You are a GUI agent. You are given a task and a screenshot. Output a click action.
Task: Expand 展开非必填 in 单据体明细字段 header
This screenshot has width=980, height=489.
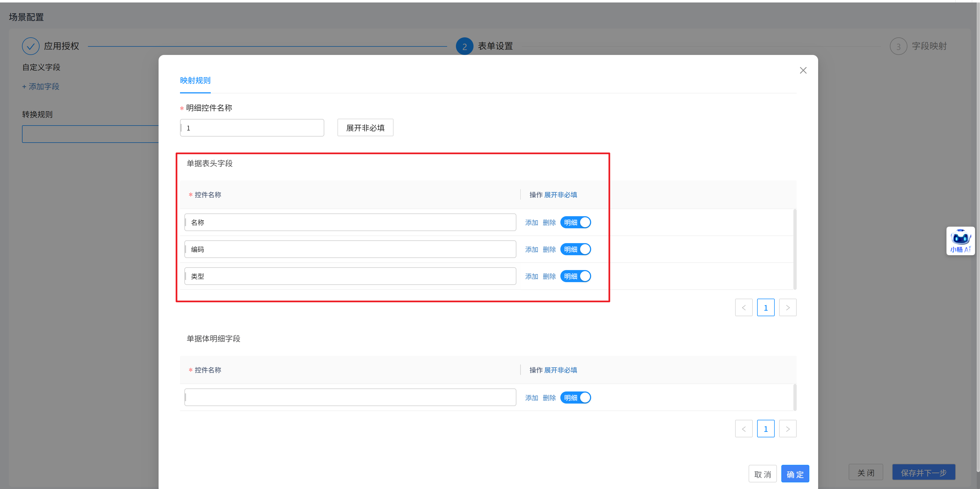click(x=560, y=370)
